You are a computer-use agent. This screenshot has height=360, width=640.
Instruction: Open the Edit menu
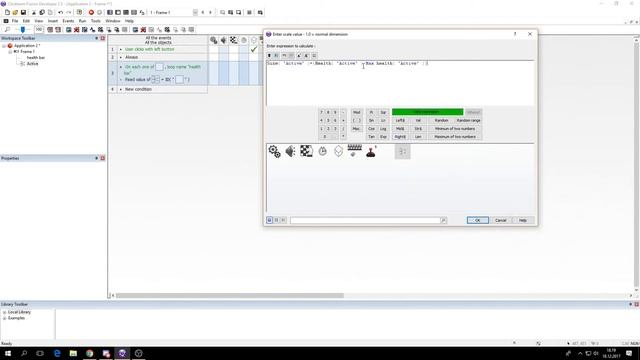tap(26, 21)
